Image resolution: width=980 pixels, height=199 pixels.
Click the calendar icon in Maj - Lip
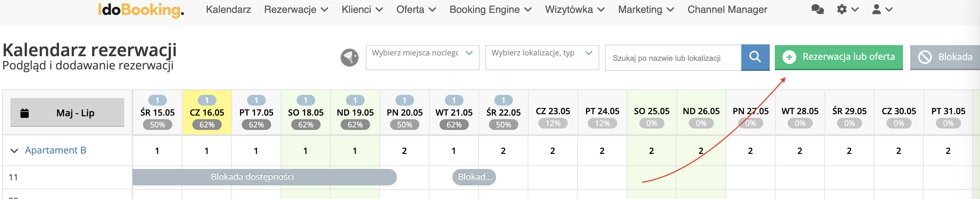[24, 113]
